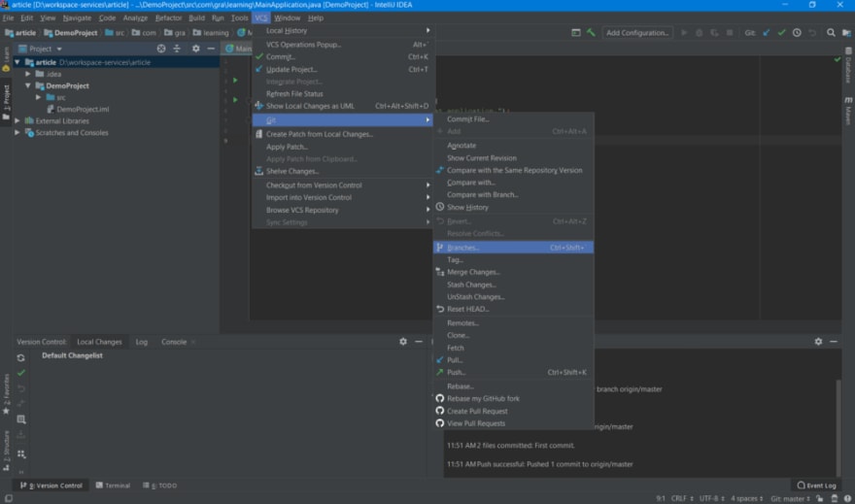The image size is (855, 504).
Task: Click the Locate target icon in Project panel
Action: pos(161,49)
